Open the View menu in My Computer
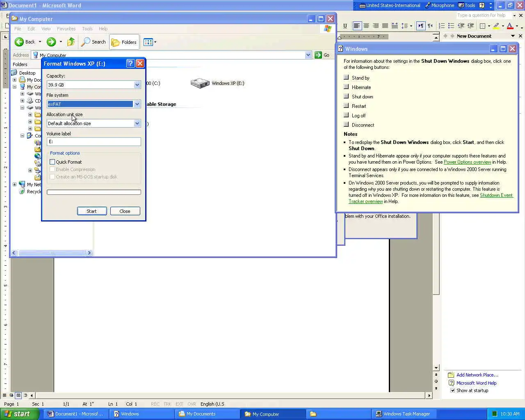The width and height of the screenshot is (525, 420). point(46,29)
